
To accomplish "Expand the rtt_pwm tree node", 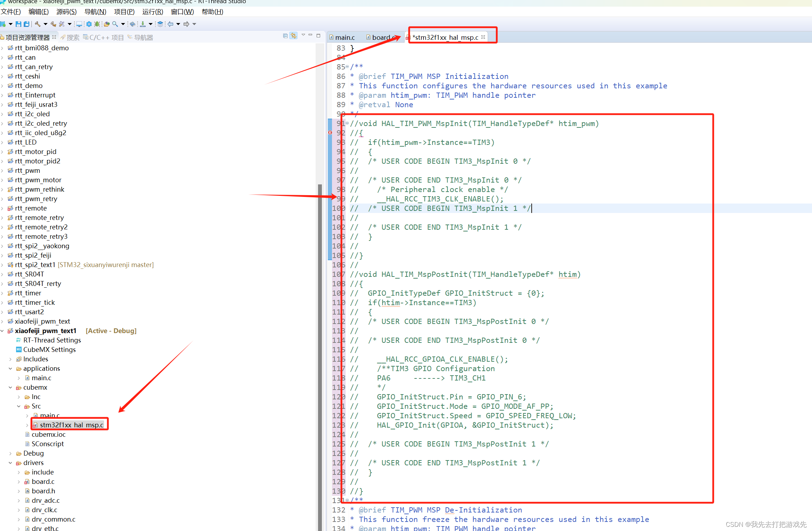I will [3, 170].
